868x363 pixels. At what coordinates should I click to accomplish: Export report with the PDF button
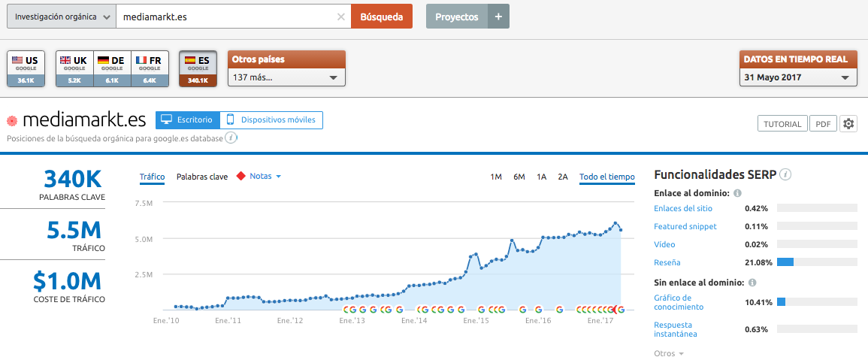point(823,124)
